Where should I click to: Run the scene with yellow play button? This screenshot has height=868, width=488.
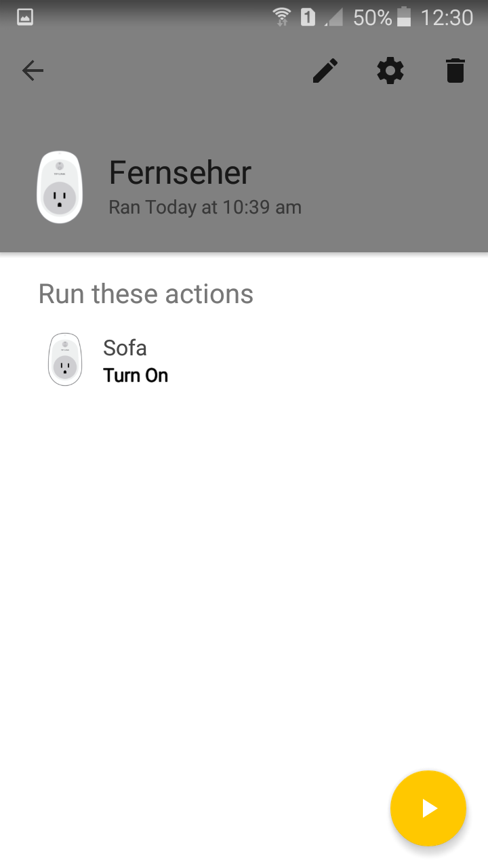[428, 808]
